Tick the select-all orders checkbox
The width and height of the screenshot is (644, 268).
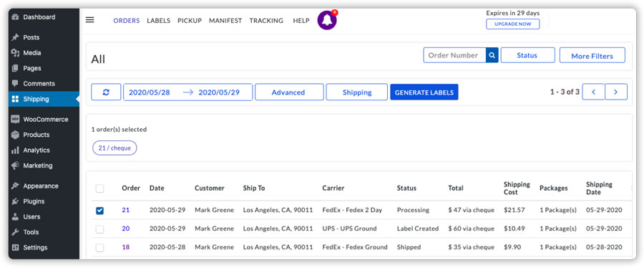(99, 188)
